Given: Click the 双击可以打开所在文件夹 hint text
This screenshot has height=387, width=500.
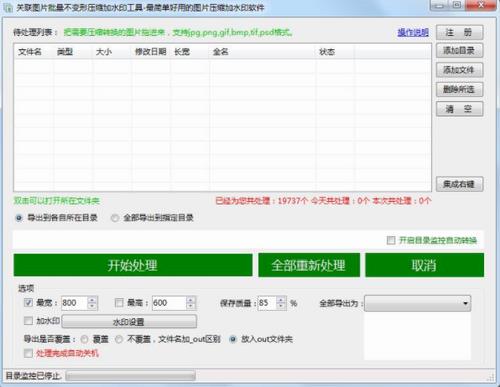Looking at the screenshot, I should point(56,201).
